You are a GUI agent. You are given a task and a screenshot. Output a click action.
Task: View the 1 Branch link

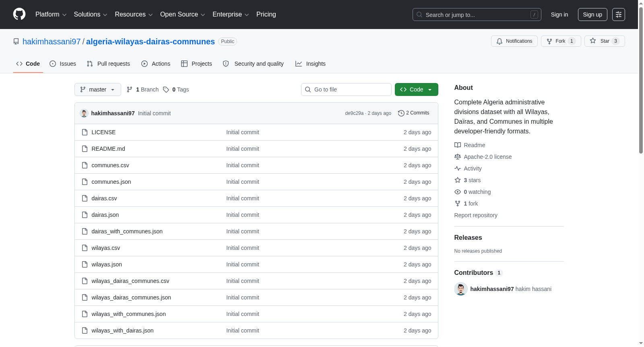point(142,89)
